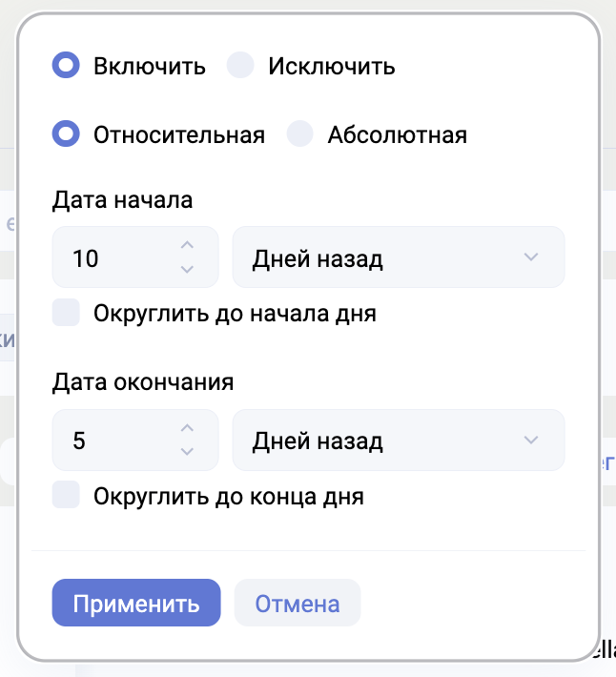Increase the Дата начала value with up arrow

(x=187, y=246)
